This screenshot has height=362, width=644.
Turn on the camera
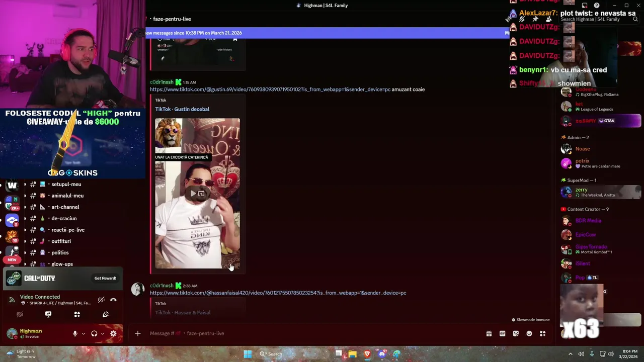pyautogui.click(x=20, y=314)
